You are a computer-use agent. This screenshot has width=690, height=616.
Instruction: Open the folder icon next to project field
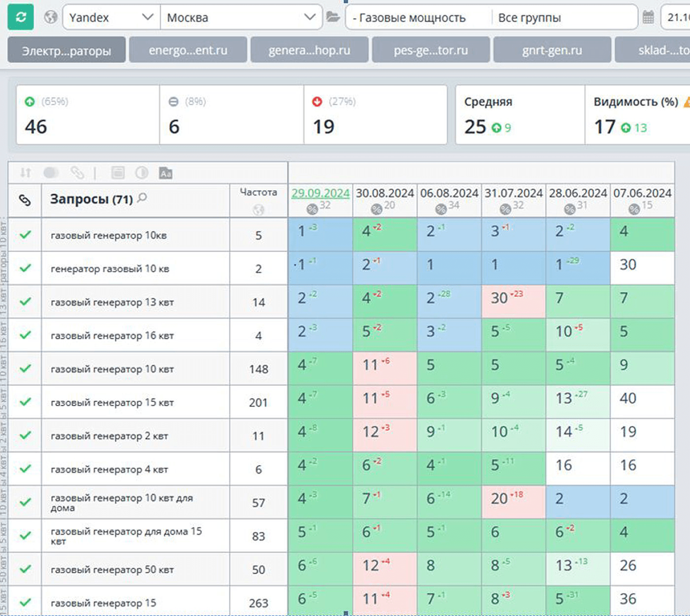333,17
